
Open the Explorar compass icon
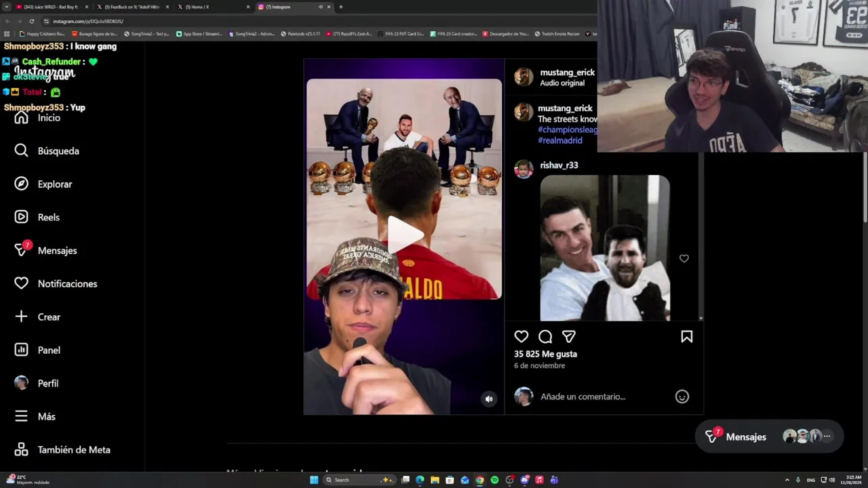pos(21,184)
